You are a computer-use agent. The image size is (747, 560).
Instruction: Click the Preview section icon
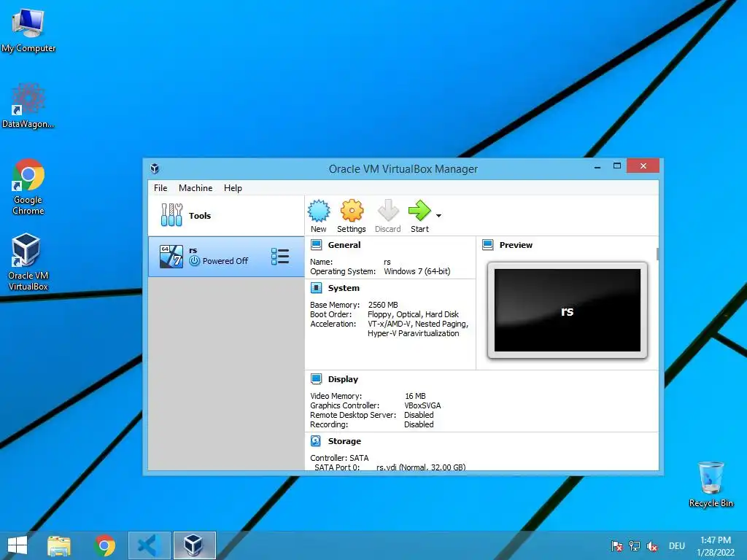[x=488, y=245]
